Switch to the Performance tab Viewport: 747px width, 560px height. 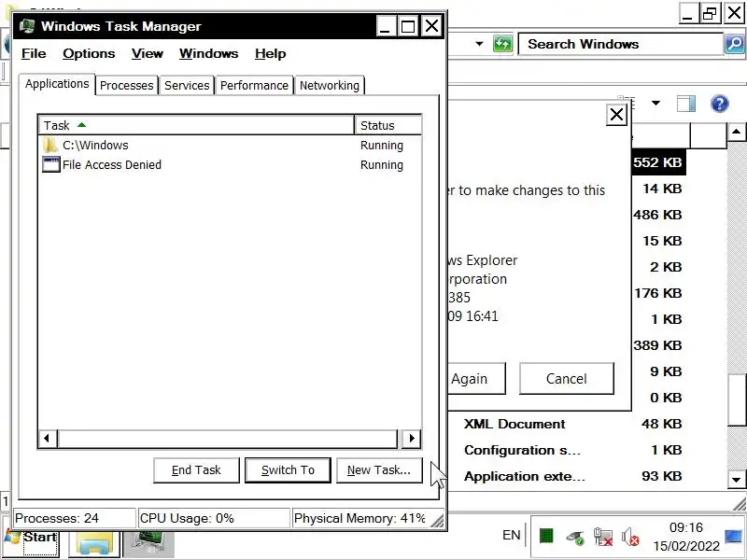pyautogui.click(x=254, y=85)
